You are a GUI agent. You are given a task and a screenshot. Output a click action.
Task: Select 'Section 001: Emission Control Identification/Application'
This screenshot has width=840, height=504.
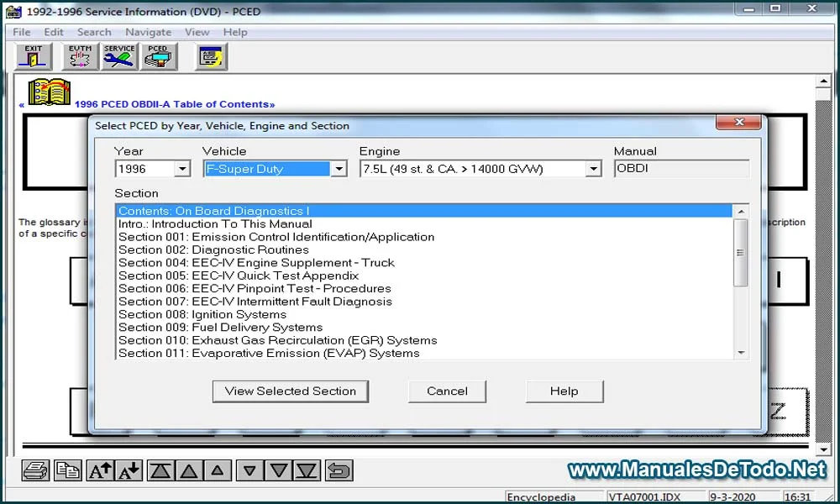tap(424, 237)
